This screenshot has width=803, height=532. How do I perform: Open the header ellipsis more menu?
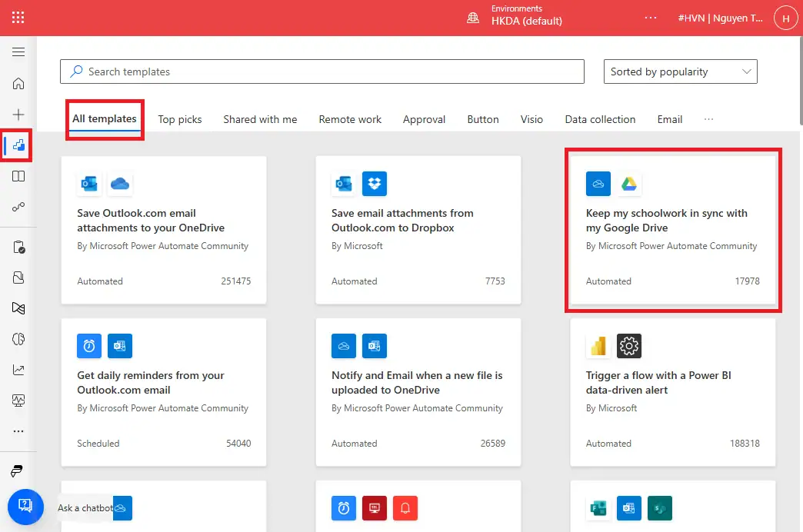[x=651, y=18]
